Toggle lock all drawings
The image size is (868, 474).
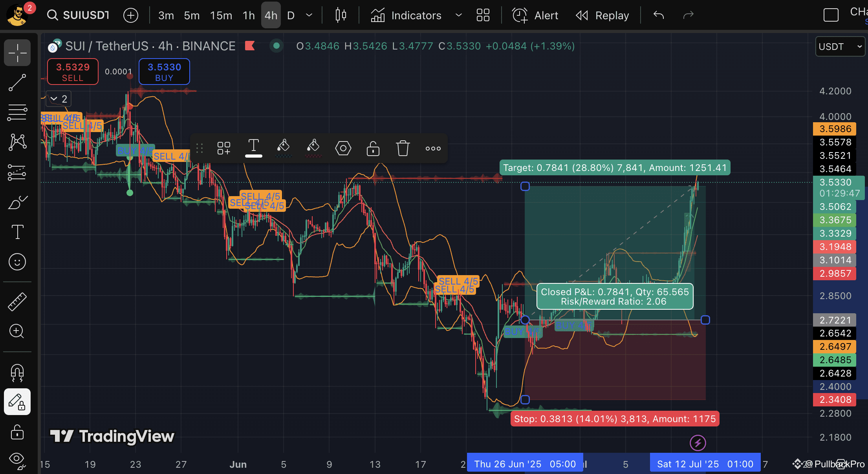(17, 432)
